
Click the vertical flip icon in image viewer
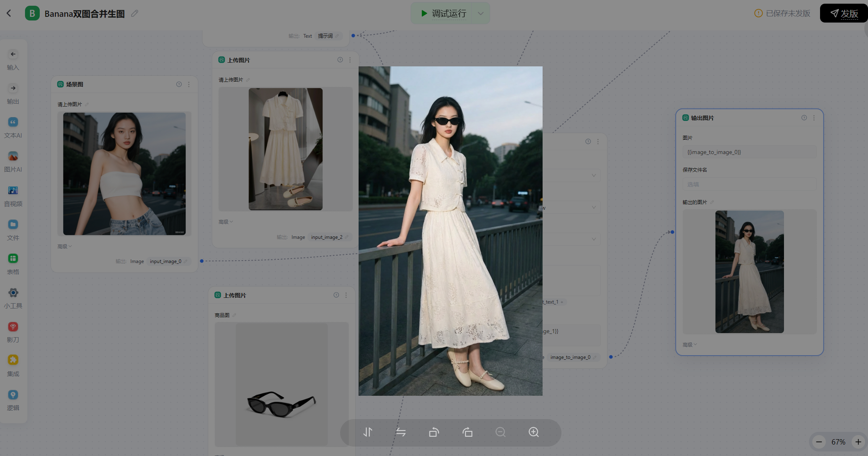point(368,432)
